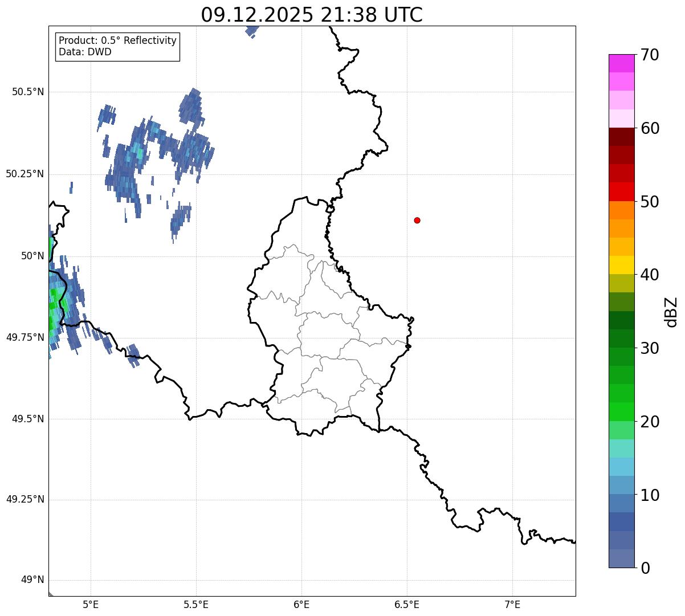This screenshot has width=685, height=616.
Task: Click the colorbar tick label "70"
Action: (x=650, y=55)
